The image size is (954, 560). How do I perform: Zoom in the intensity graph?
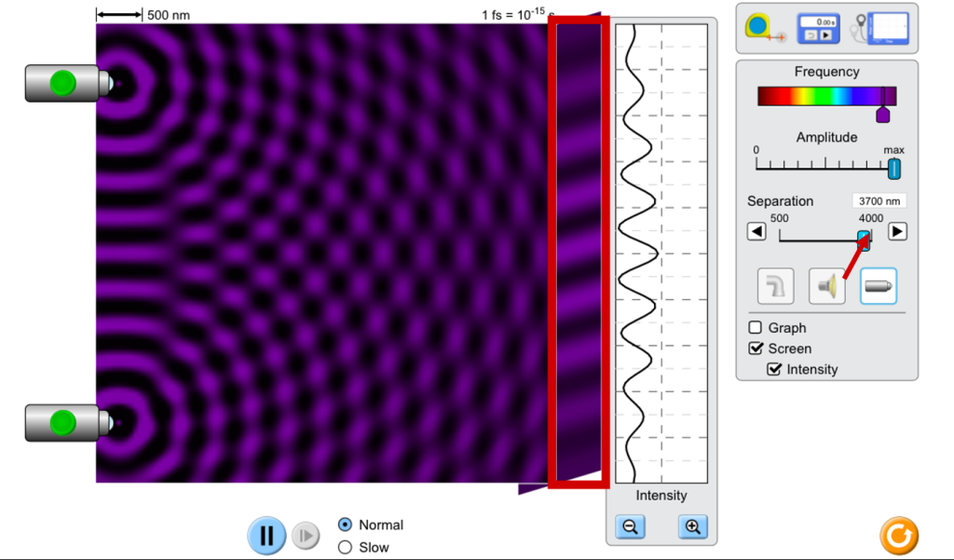693,526
